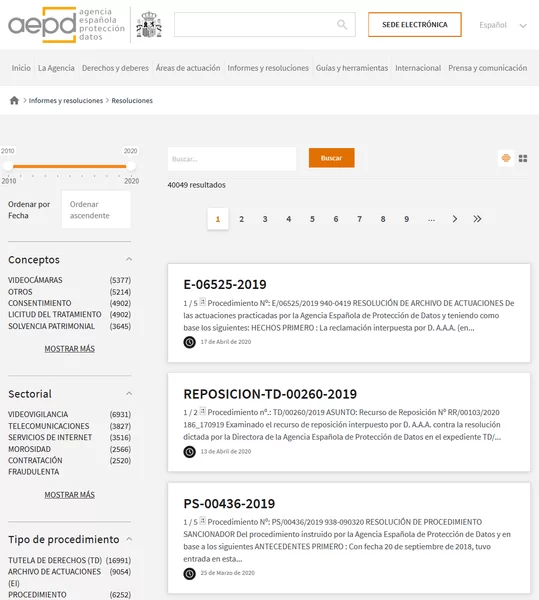Jump to last results page double arrow

tap(477, 219)
